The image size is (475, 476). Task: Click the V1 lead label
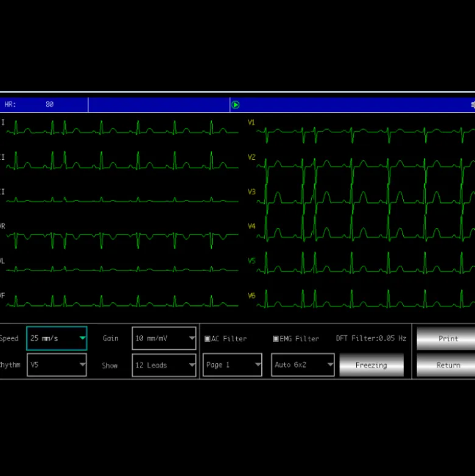(252, 123)
